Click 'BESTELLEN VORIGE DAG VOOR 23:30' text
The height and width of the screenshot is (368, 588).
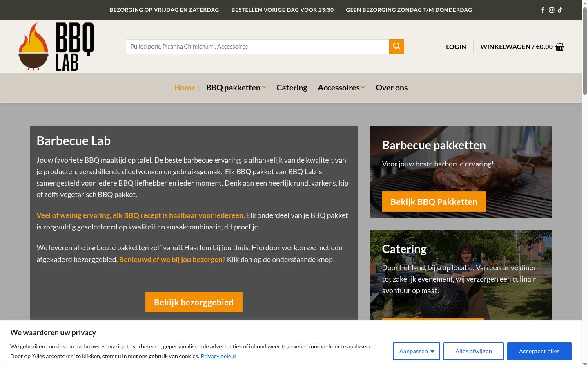pyautogui.click(x=283, y=10)
